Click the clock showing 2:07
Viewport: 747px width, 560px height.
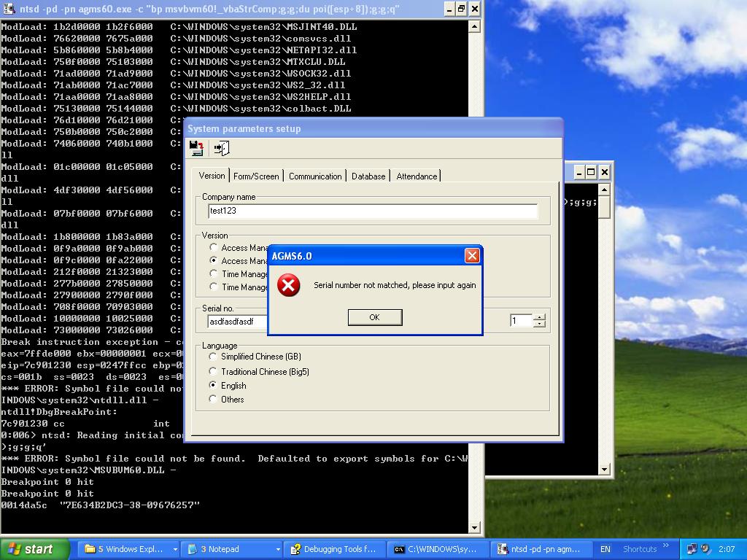coord(727,549)
